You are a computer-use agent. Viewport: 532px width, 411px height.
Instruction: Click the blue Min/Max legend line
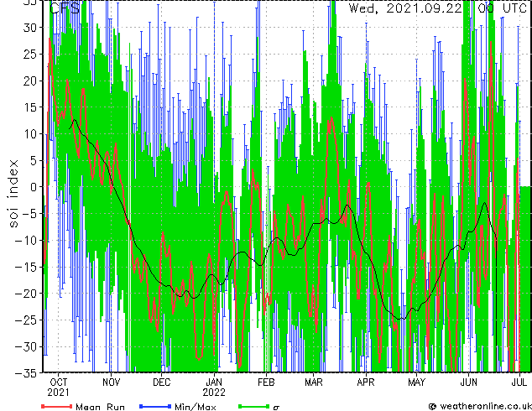(155, 406)
